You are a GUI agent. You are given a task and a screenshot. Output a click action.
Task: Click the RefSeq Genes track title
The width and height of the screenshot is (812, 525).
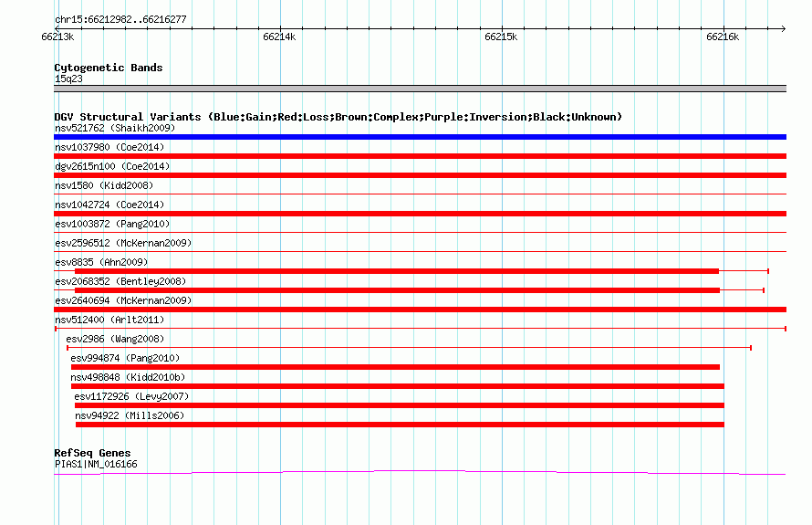[x=92, y=453]
